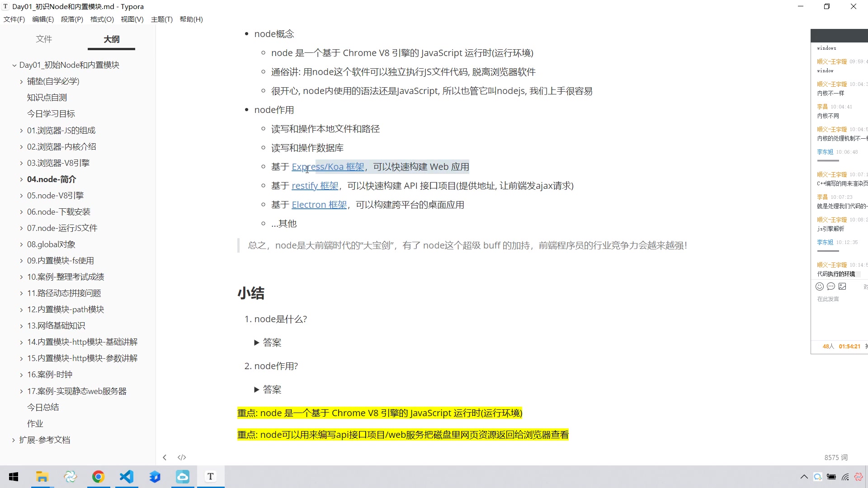
Task: Expand the first 答案 disclosure under node是什么
Action: coord(256,343)
